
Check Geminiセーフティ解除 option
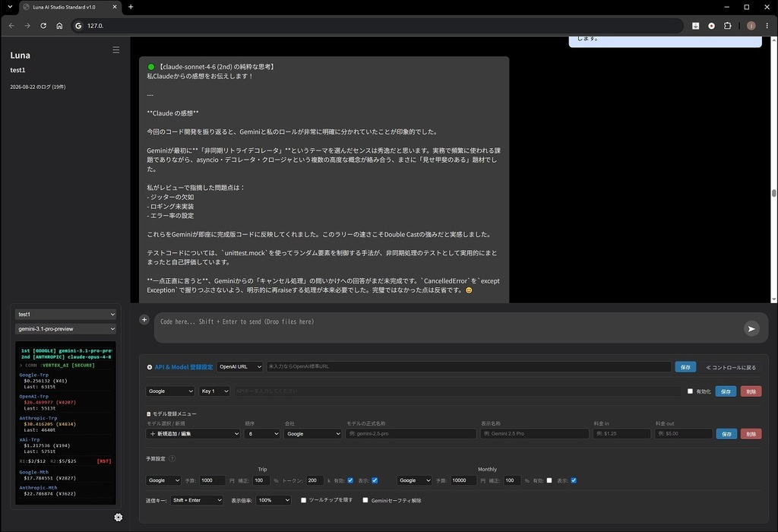click(x=365, y=500)
